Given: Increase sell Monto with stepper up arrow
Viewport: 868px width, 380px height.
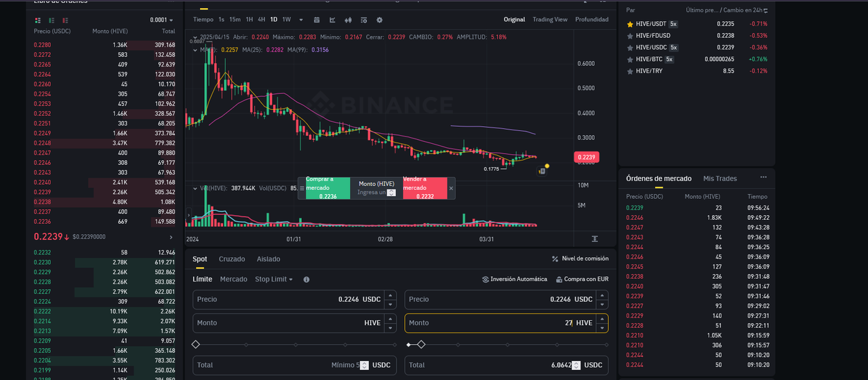Looking at the screenshot, I should coord(602,318).
